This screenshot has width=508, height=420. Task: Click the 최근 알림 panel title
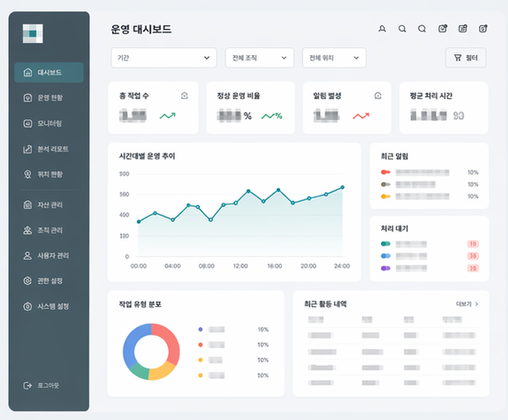pos(394,157)
